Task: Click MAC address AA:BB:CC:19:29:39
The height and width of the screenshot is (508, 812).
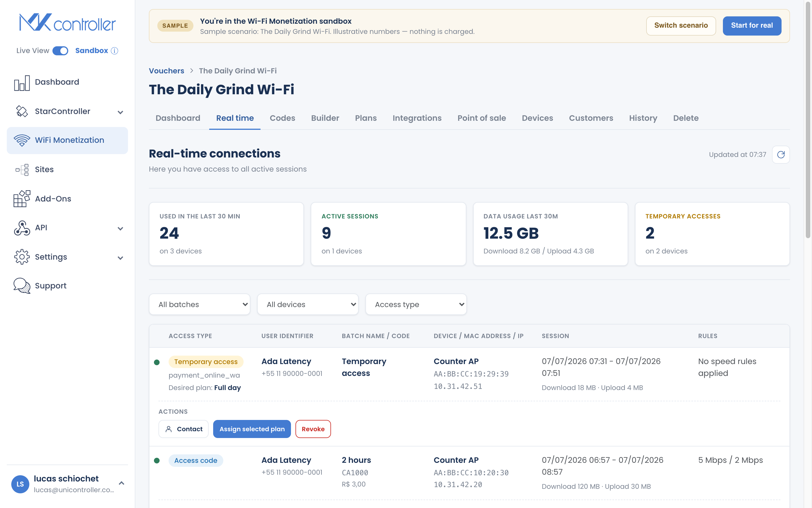Action: pyautogui.click(x=471, y=374)
